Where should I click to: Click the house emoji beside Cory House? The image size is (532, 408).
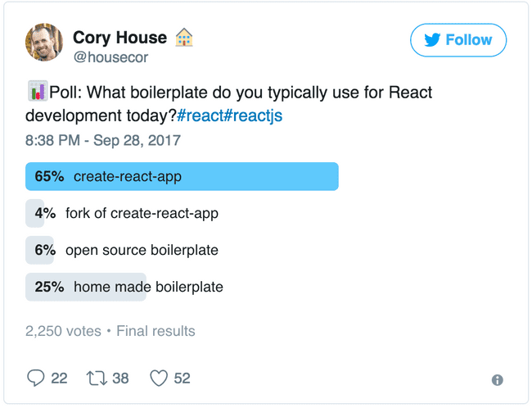[184, 38]
